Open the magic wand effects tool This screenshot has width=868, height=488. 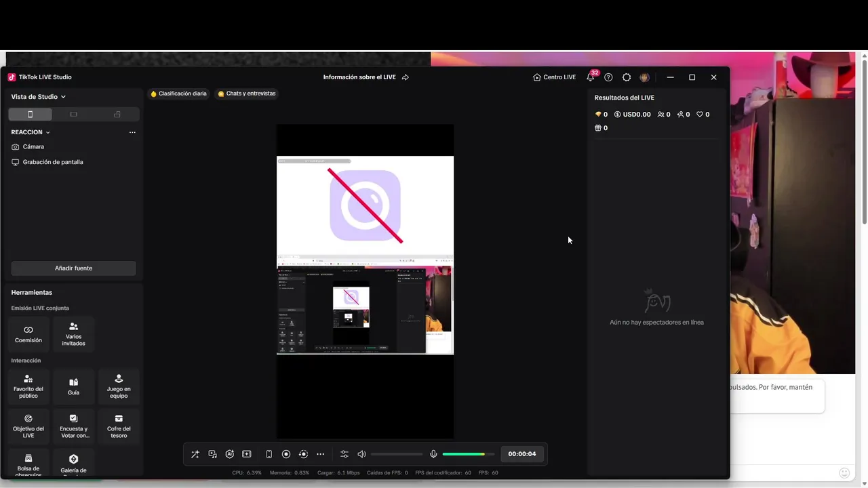coord(195,454)
